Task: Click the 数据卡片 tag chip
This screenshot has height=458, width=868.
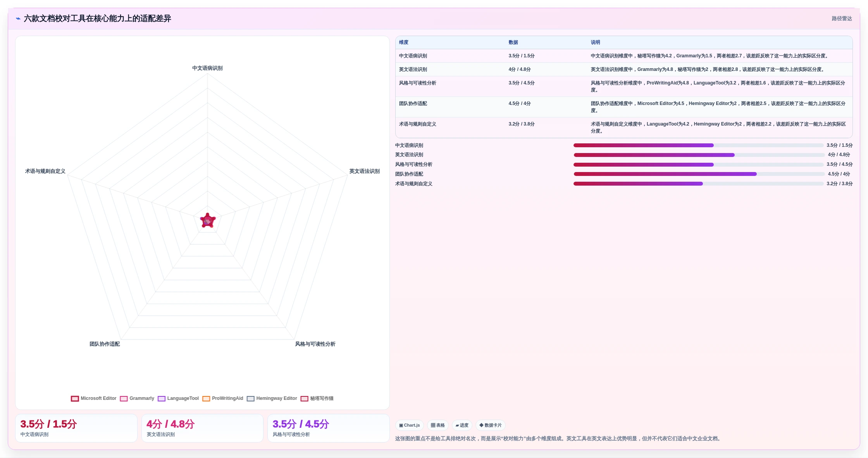Action: tap(491, 425)
